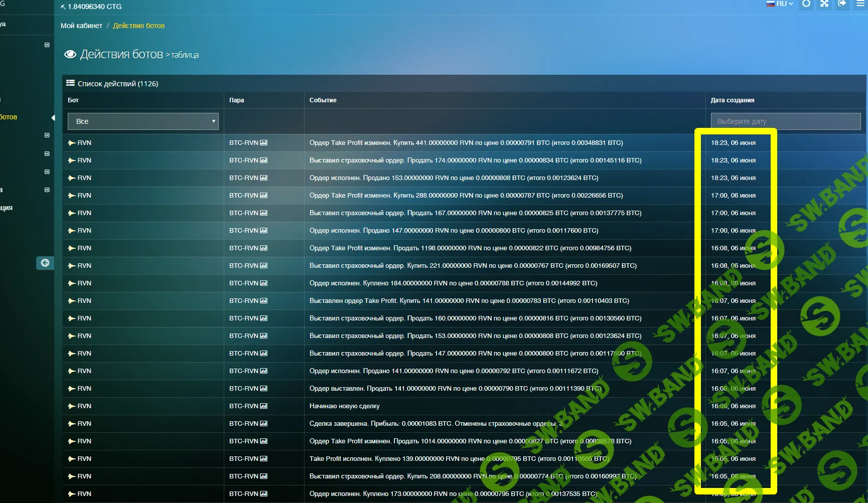Open the RU language selector

pyautogui.click(x=780, y=4)
